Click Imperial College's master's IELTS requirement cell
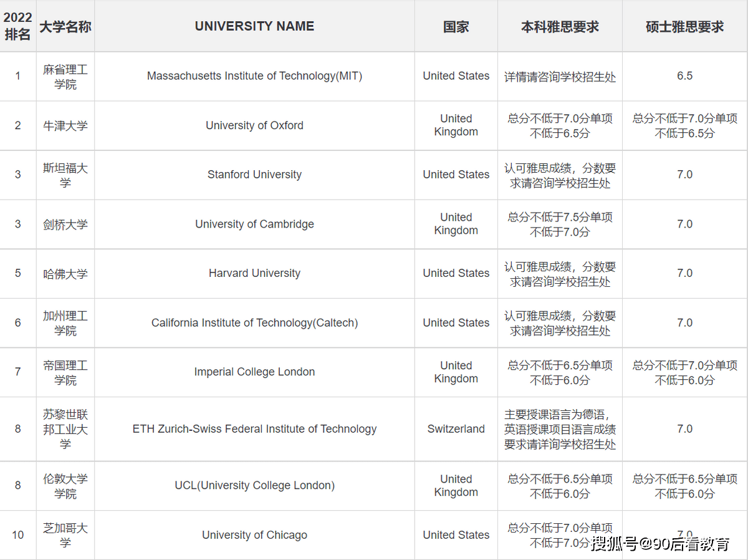The height and width of the screenshot is (560, 748). [x=685, y=373]
